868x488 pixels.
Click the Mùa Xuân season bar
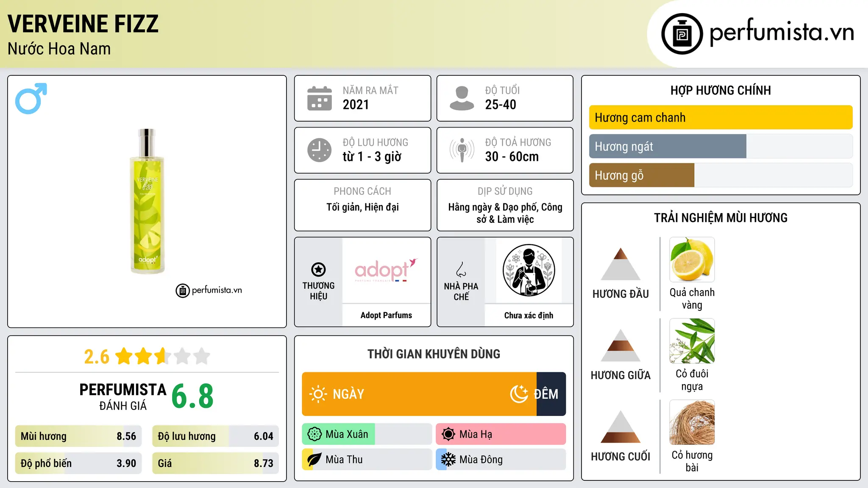coord(367,434)
